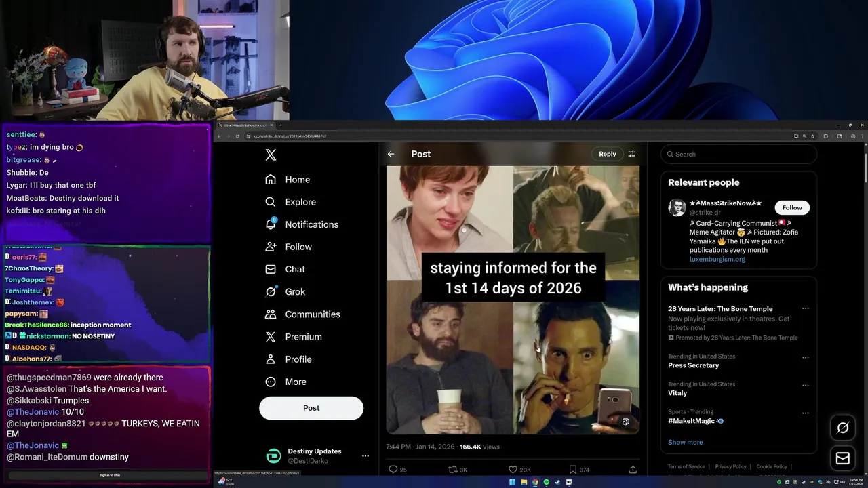The height and width of the screenshot is (488, 868).
Task: Open Destiny Updates account options ellipsis
Action: pos(365,456)
